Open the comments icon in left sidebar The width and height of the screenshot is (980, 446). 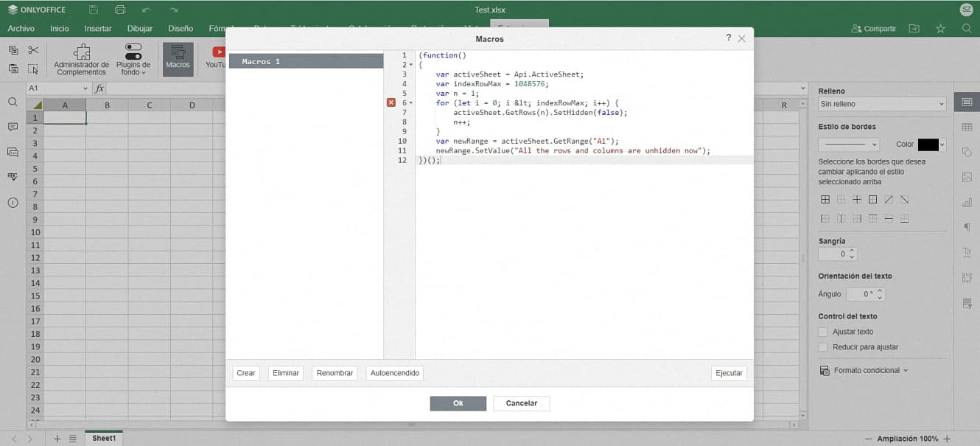pos(13,128)
